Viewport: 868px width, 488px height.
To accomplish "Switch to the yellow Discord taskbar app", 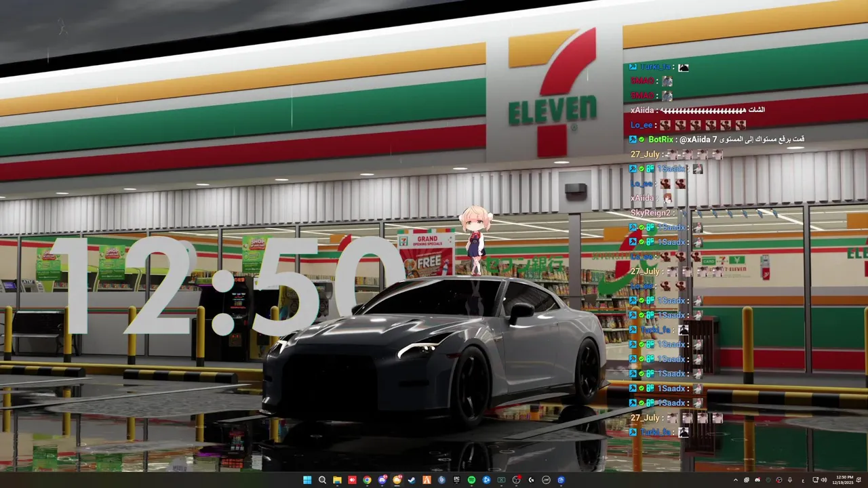I will (x=397, y=480).
